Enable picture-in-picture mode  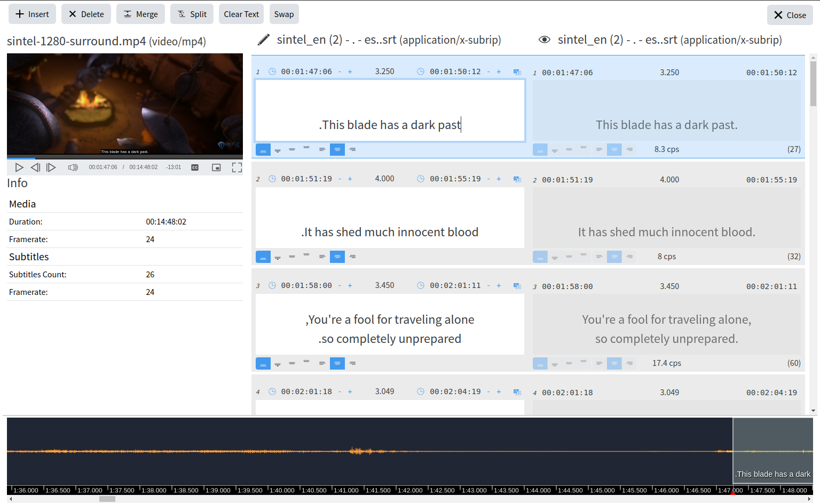click(x=216, y=167)
